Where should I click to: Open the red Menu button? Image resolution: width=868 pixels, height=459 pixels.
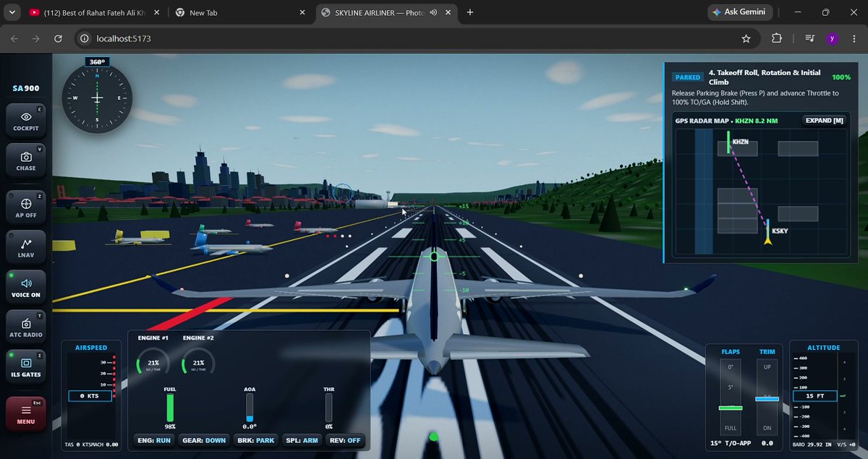pos(26,414)
